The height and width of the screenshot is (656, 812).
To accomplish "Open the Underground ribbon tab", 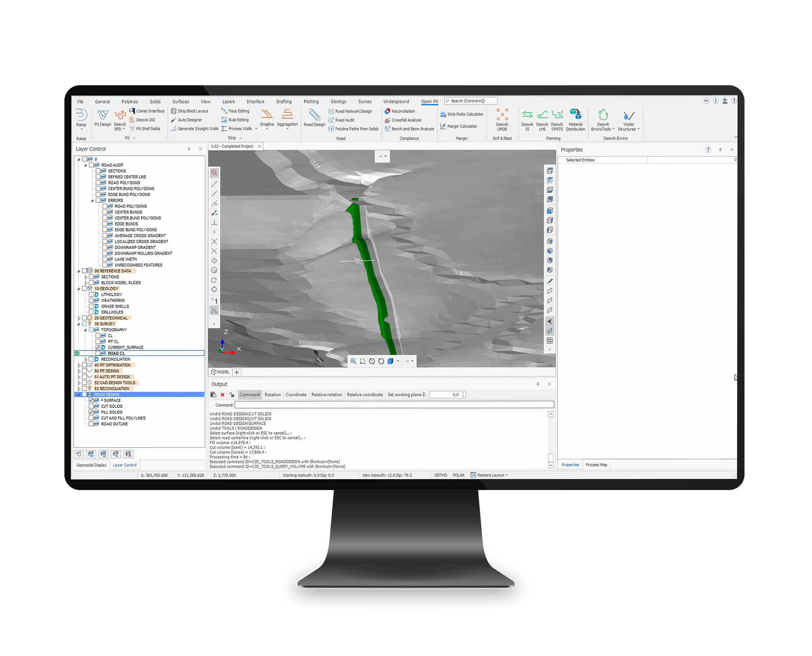I will pos(396,102).
